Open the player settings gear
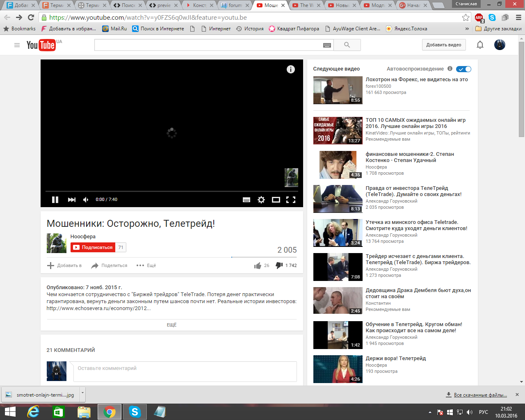Screen dimensions: 525x420 [261, 200]
